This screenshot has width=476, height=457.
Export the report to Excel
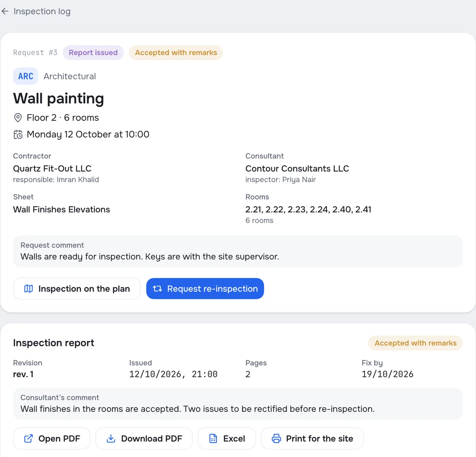227,438
